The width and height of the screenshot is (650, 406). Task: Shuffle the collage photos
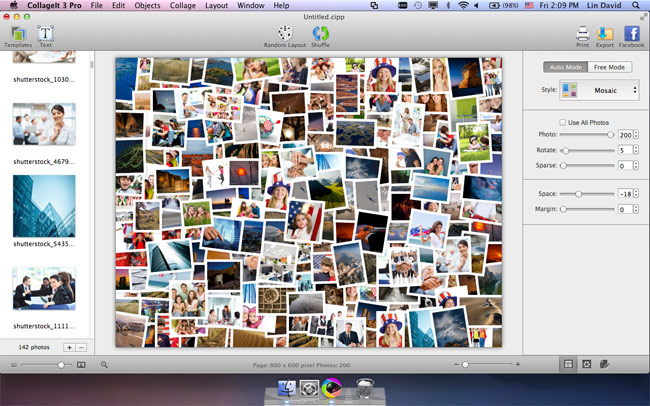320,35
